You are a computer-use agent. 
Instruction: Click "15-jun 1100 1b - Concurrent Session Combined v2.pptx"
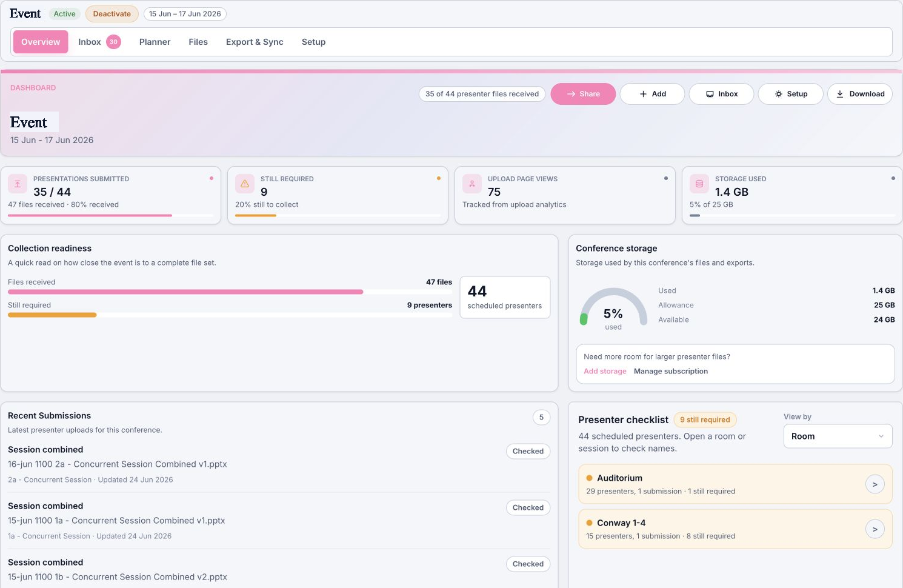click(118, 577)
